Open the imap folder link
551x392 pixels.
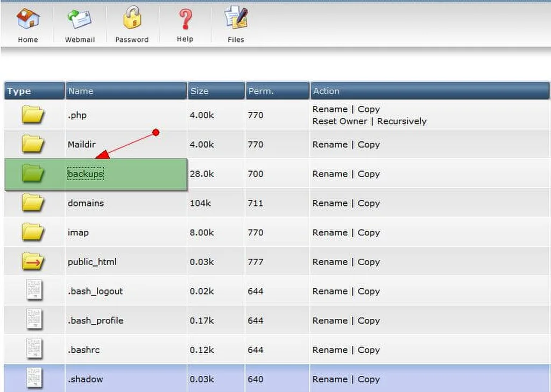(78, 232)
